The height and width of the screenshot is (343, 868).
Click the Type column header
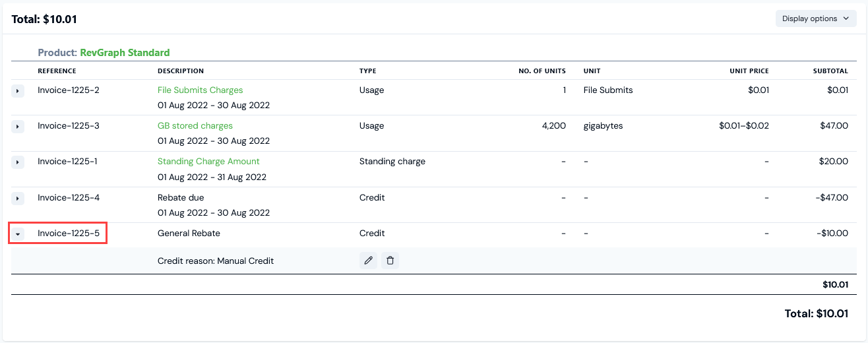[368, 71]
